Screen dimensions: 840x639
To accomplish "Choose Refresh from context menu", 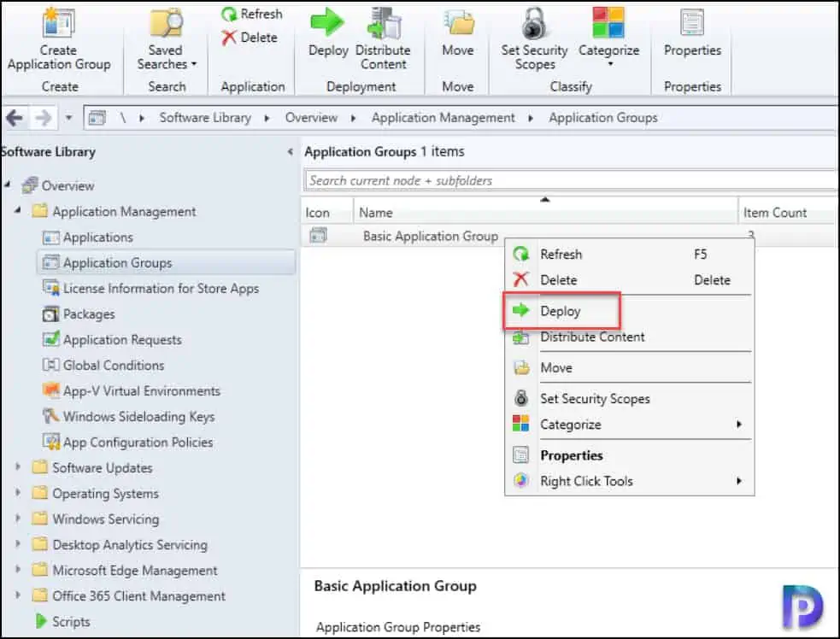I will (x=630, y=254).
